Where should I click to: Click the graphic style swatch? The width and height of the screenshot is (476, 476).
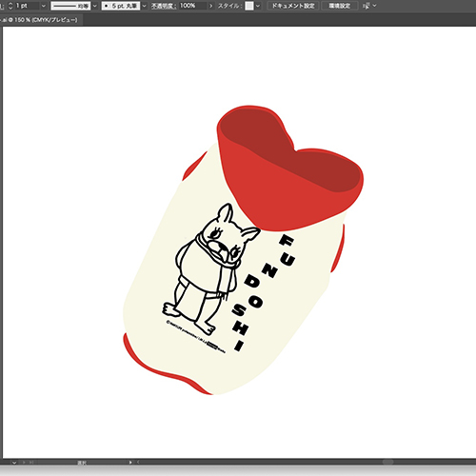[x=249, y=6]
